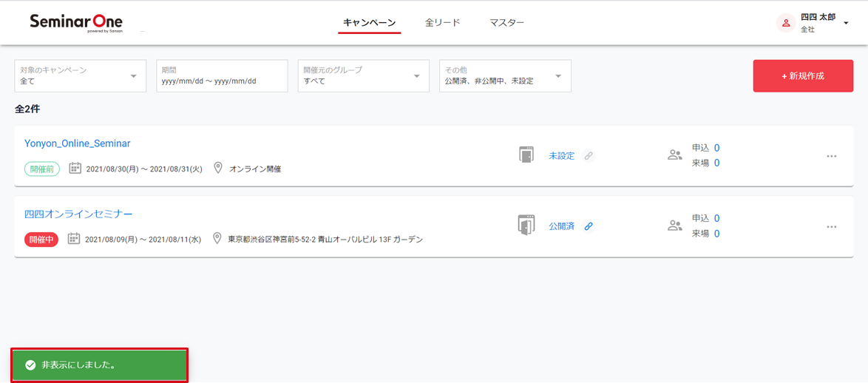Open the Yonyon_Online_Seminar campaign link

point(78,143)
